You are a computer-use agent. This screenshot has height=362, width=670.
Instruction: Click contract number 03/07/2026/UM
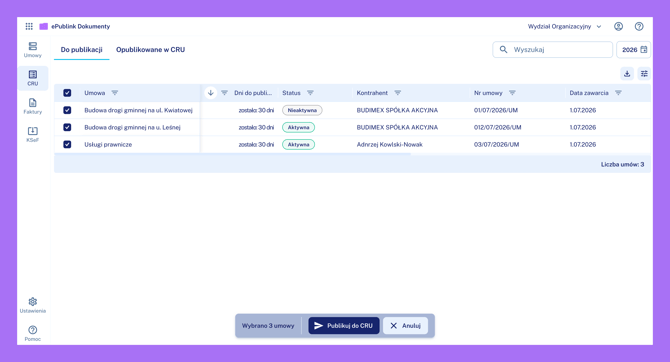coord(497,144)
